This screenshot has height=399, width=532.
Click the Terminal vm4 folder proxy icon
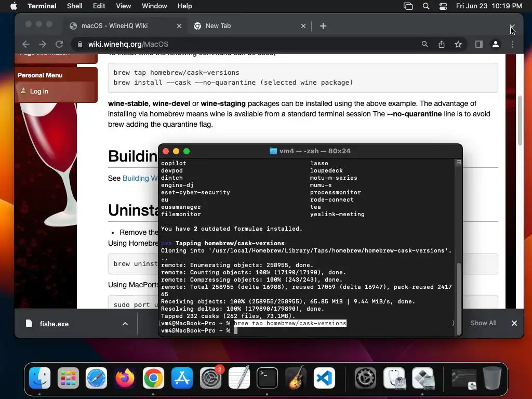click(273, 151)
